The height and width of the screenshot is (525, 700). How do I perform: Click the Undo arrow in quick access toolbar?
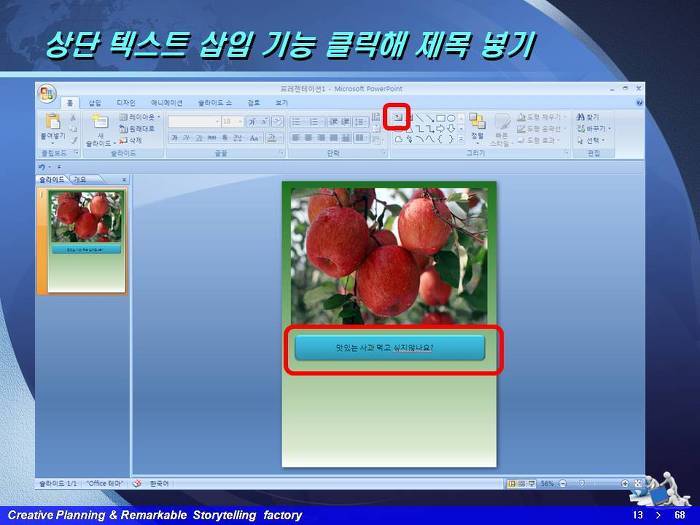tap(42, 167)
